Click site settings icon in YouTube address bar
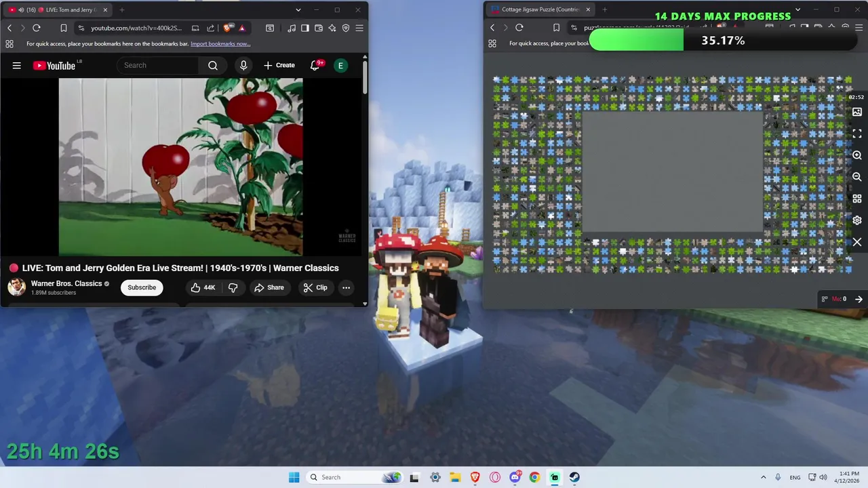The height and width of the screenshot is (488, 868). [x=81, y=28]
